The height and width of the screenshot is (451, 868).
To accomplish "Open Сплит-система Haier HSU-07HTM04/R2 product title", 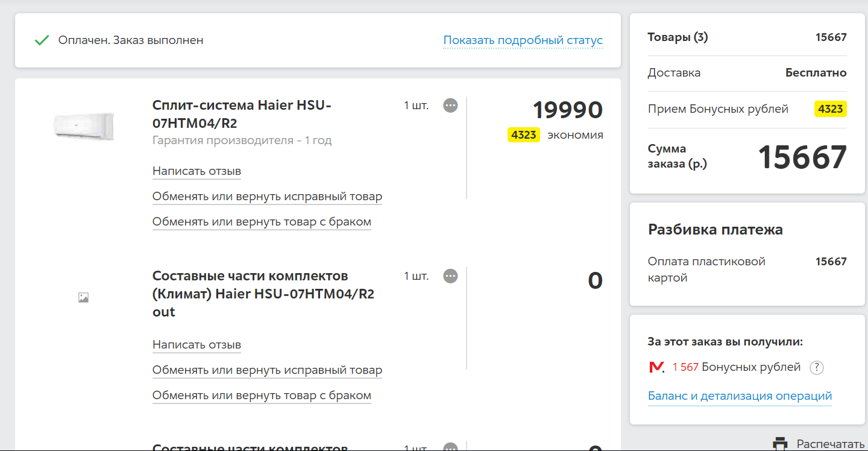I will click(242, 115).
